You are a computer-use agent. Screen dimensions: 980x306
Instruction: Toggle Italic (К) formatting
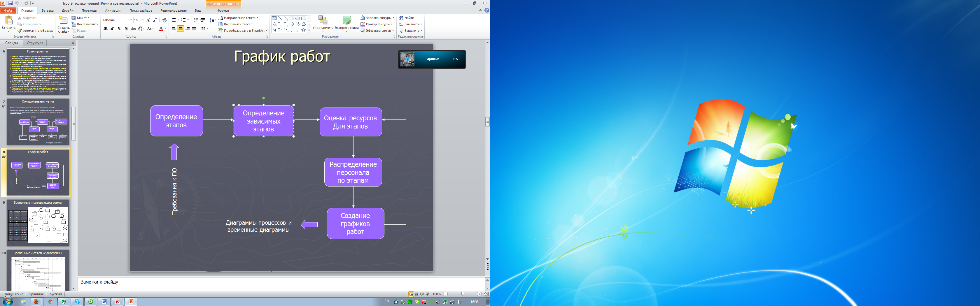112,29
